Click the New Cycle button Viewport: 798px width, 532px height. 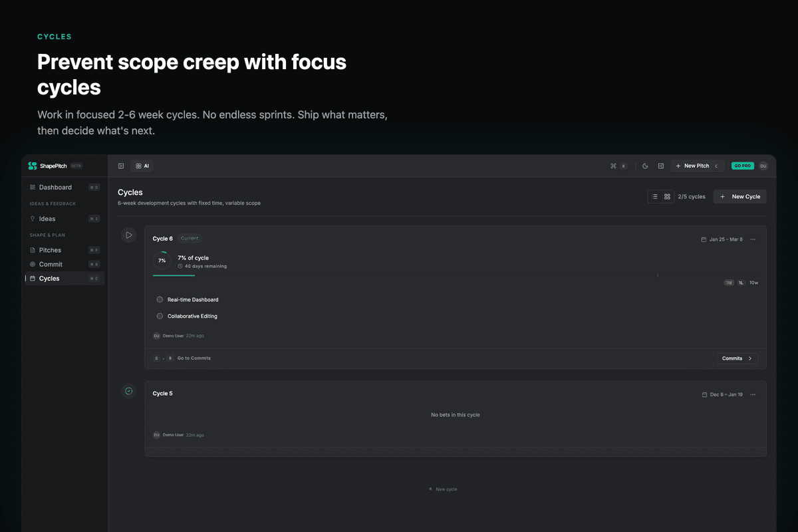point(739,197)
